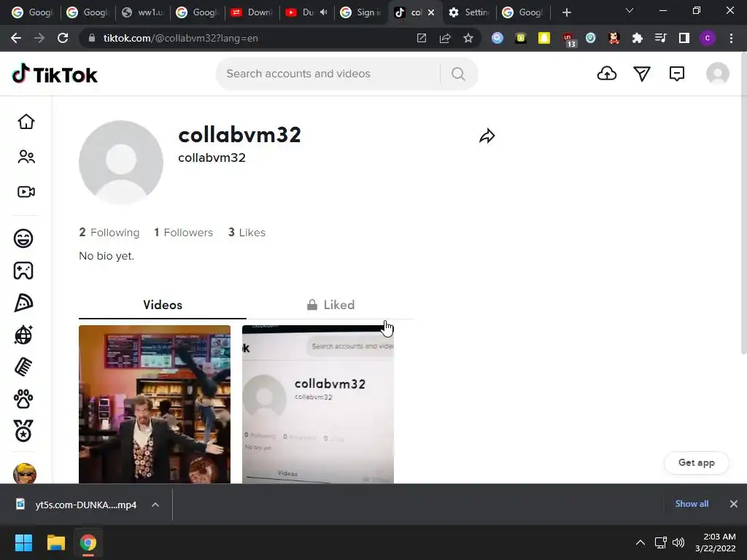Open the LIVE video camera sidebar icon
The height and width of the screenshot is (560, 747).
pos(26,192)
